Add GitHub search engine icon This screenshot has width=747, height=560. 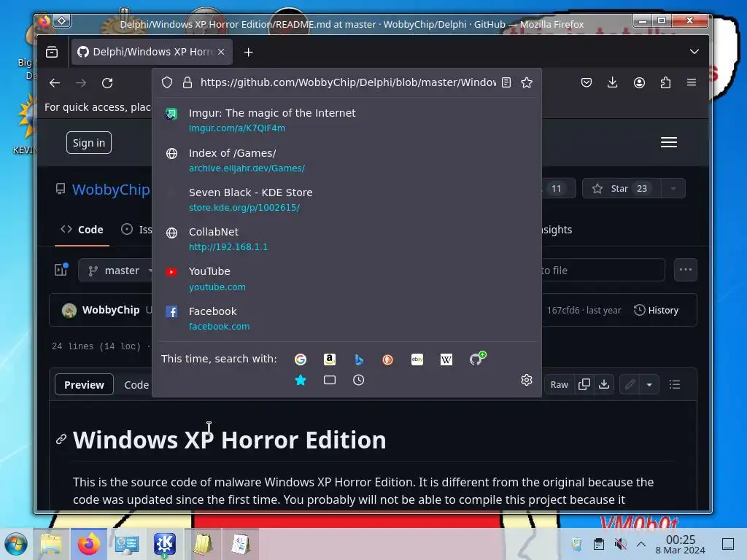click(x=476, y=359)
